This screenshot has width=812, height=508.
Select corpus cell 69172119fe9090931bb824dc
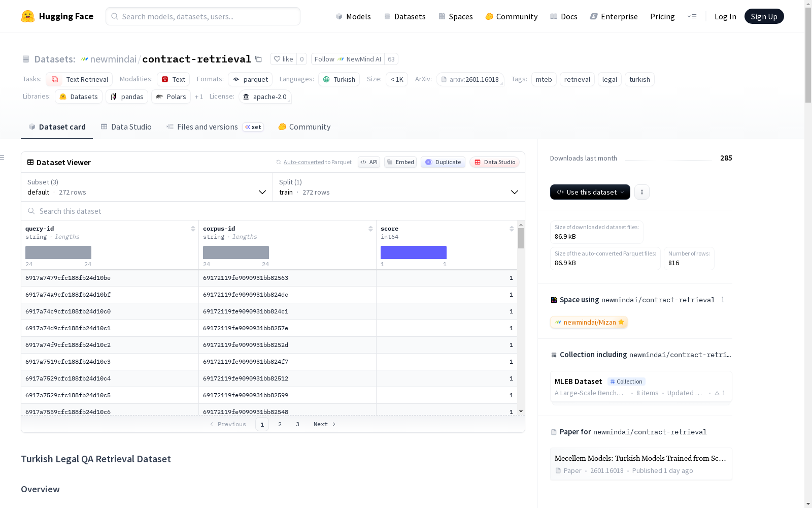pyautogui.click(x=288, y=295)
